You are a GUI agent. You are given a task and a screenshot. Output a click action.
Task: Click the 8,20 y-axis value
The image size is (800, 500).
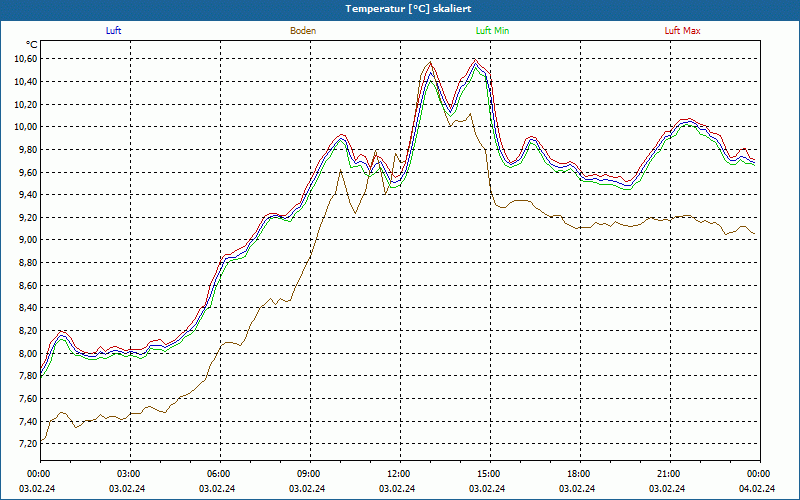tap(28, 330)
